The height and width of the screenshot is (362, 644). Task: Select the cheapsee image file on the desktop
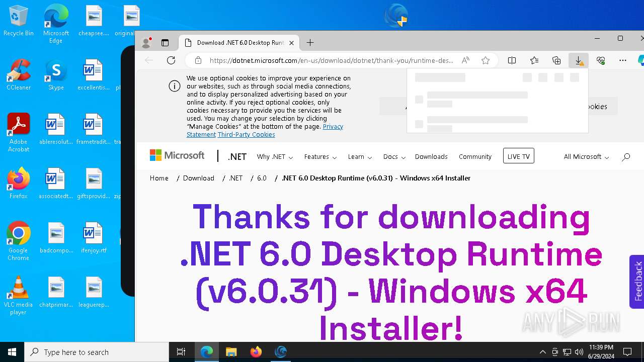coord(94,21)
